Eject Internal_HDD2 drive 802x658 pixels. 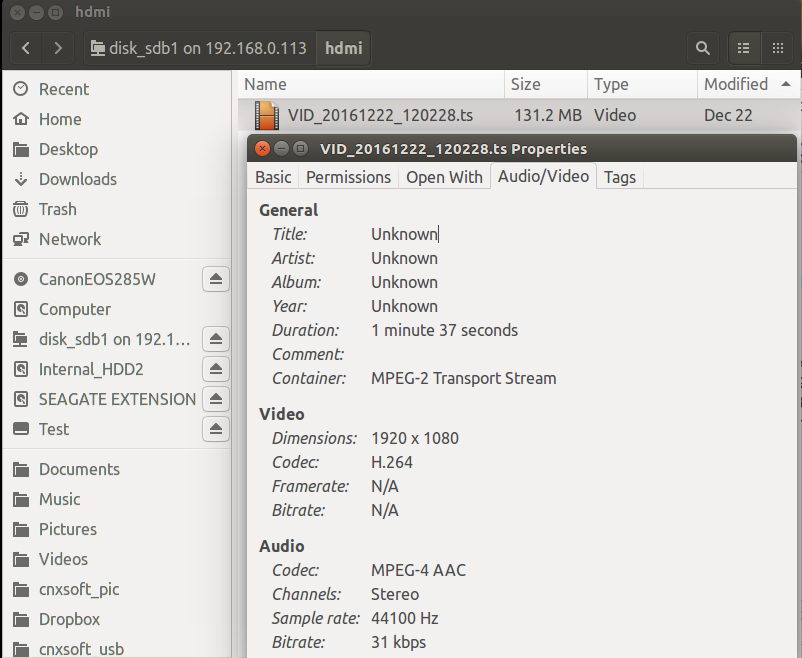tap(216, 369)
